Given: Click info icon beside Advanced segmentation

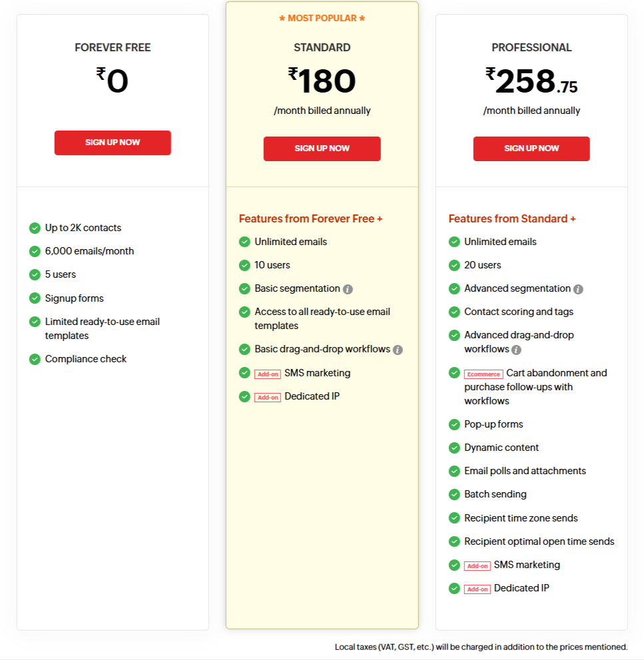Looking at the screenshot, I should click(x=578, y=289).
